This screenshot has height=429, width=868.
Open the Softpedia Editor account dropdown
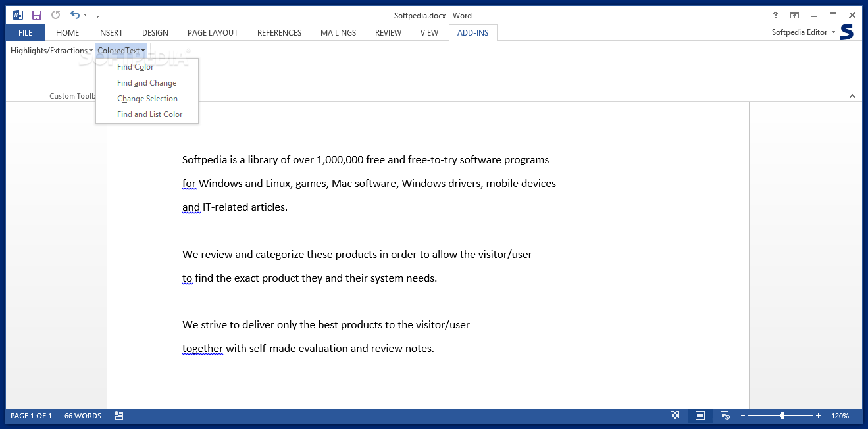pyautogui.click(x=804, y=32)
